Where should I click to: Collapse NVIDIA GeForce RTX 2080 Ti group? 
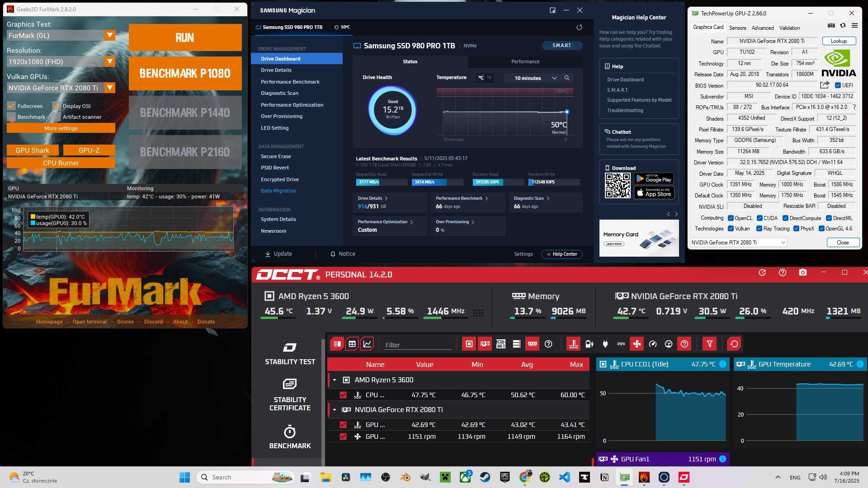(x=335, y=410)
